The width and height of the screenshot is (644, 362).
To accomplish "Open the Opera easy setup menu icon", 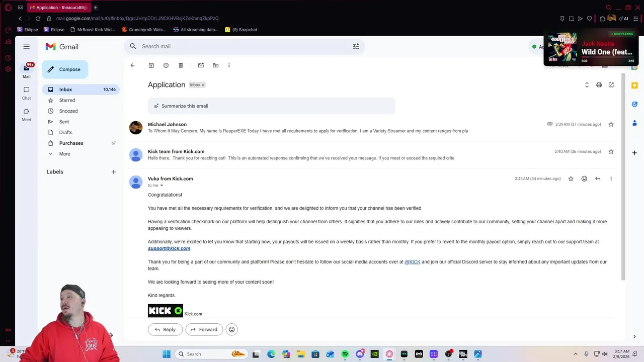I will [x=636, y=19].
